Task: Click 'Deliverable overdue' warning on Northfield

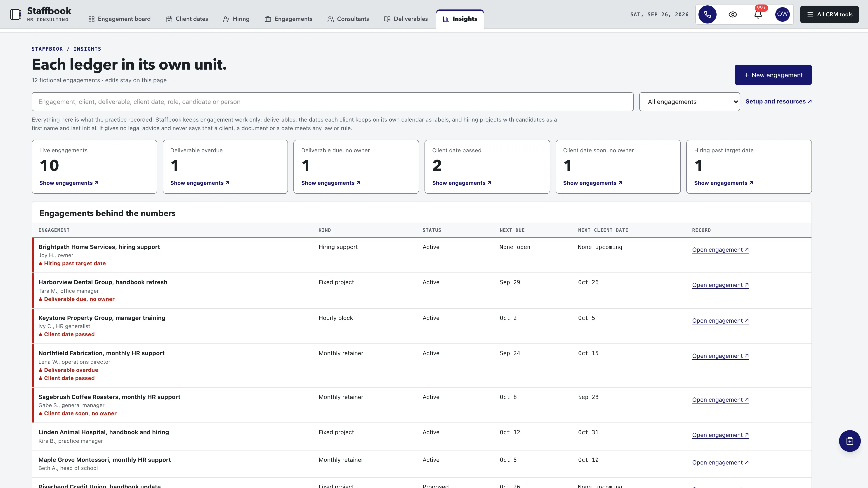Action: click(68, 370)
